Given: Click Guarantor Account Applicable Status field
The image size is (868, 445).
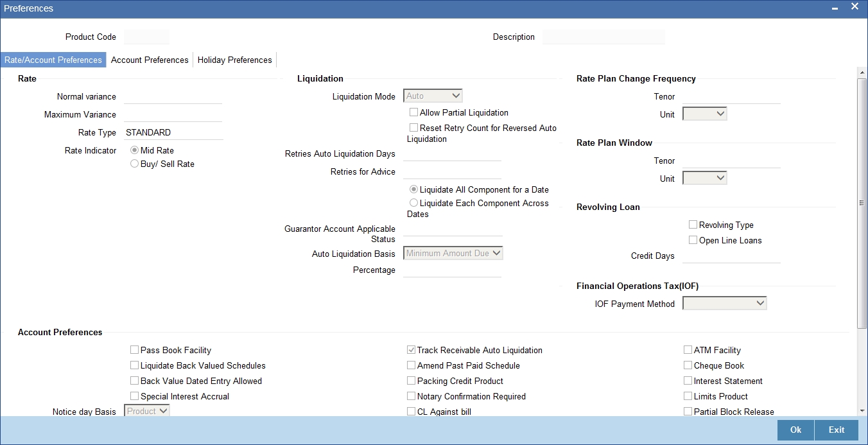Looking at the screenshot, I should (x=452, y=230).
